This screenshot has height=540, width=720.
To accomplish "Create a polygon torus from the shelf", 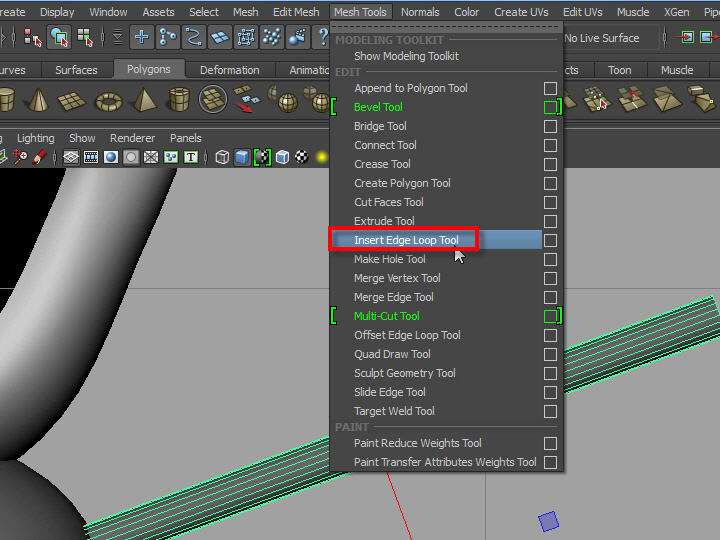I will (x=109, y=100).
